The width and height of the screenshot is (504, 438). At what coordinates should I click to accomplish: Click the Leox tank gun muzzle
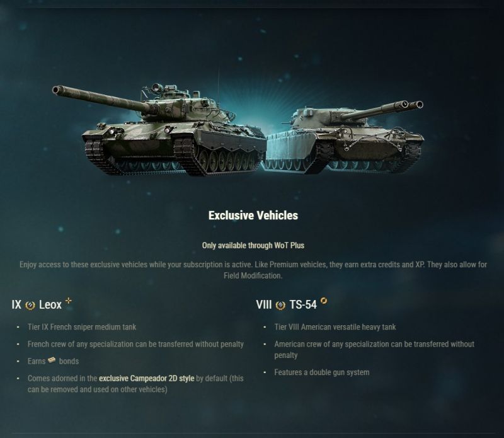[x=56, y=89]
